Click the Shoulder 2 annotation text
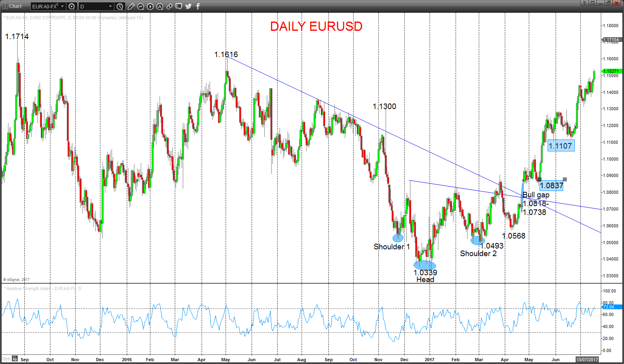The image size is (624, 364). coord(478,253)
